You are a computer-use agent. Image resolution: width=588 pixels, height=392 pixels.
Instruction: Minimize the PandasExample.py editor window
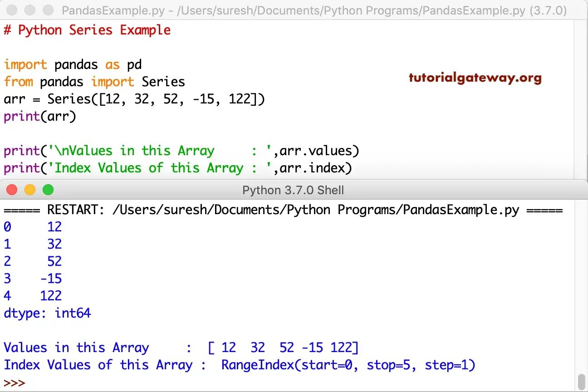click(30, 10)
